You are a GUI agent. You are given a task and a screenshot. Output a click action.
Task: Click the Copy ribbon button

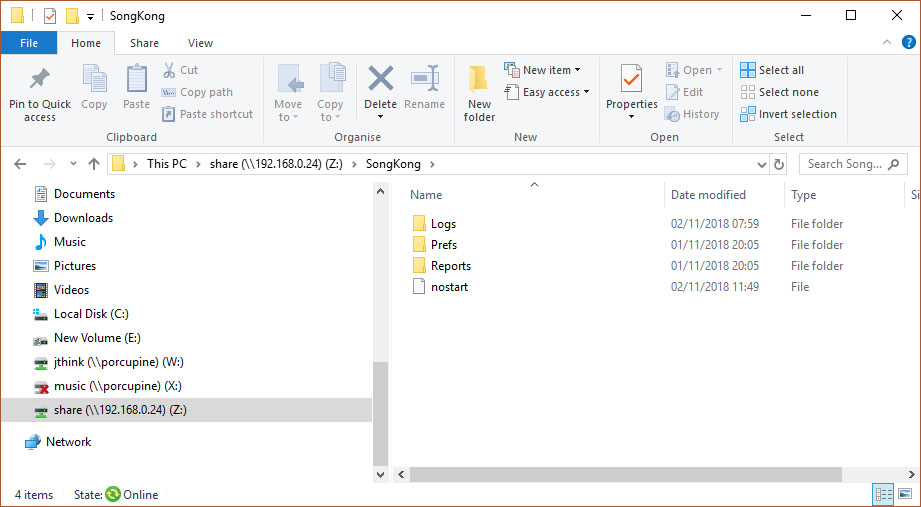(x=94, y=87)
